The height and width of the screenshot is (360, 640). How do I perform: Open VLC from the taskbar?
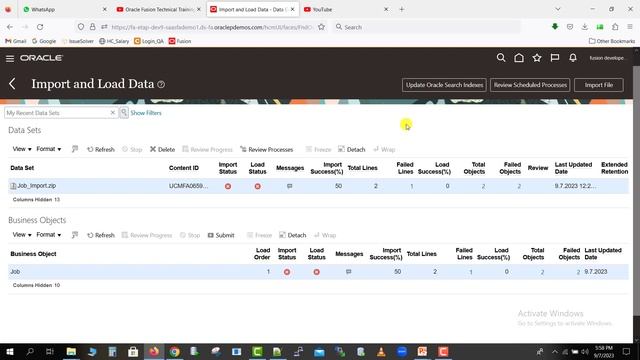click(381, 351)
